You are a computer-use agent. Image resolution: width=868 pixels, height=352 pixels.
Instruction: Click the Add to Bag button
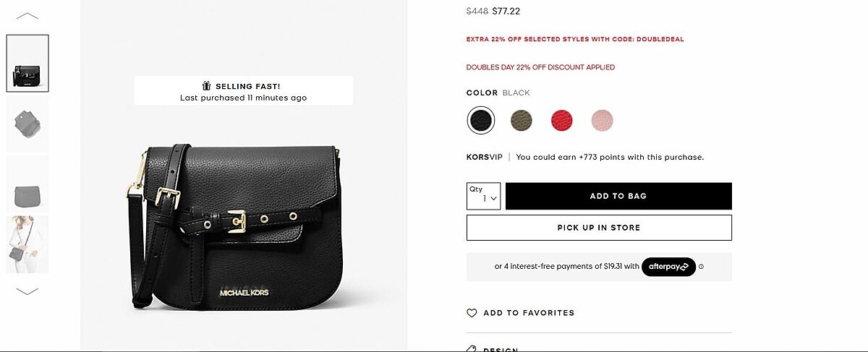tap(618, 196)
